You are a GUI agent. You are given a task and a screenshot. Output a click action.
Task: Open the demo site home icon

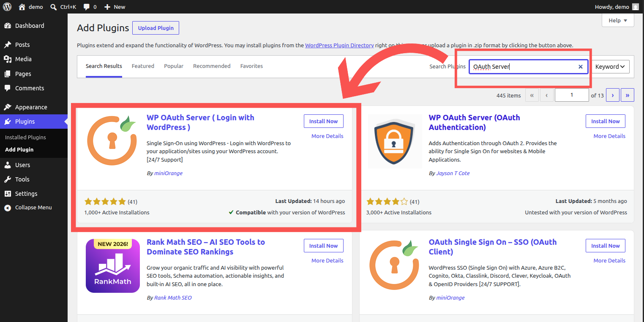click(x=22, y=7)
